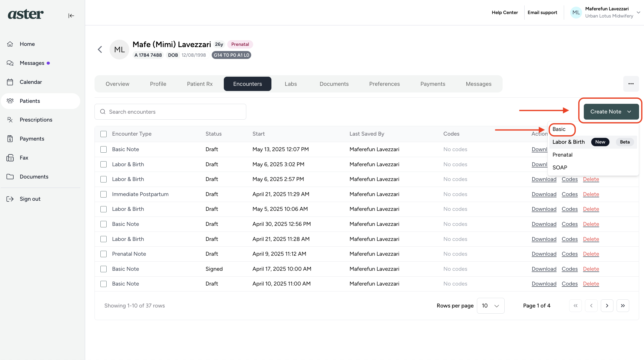Open the Rows per page dropdown
The image size is (644, 360).
(491, 306)
